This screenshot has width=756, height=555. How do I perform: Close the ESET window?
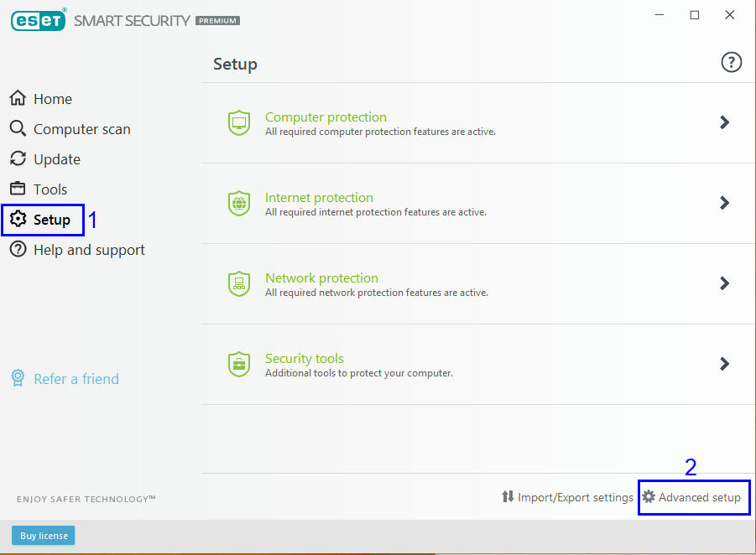tap(729, 15)
